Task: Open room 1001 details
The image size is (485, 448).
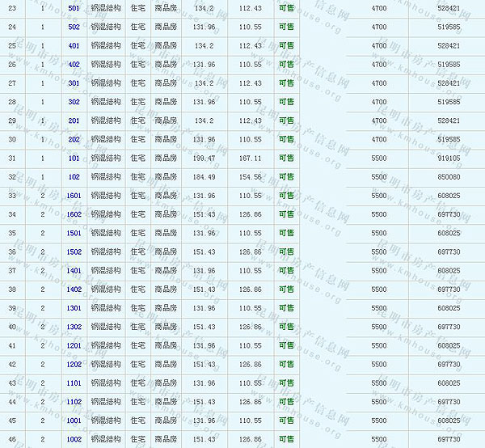Action: 74,421
